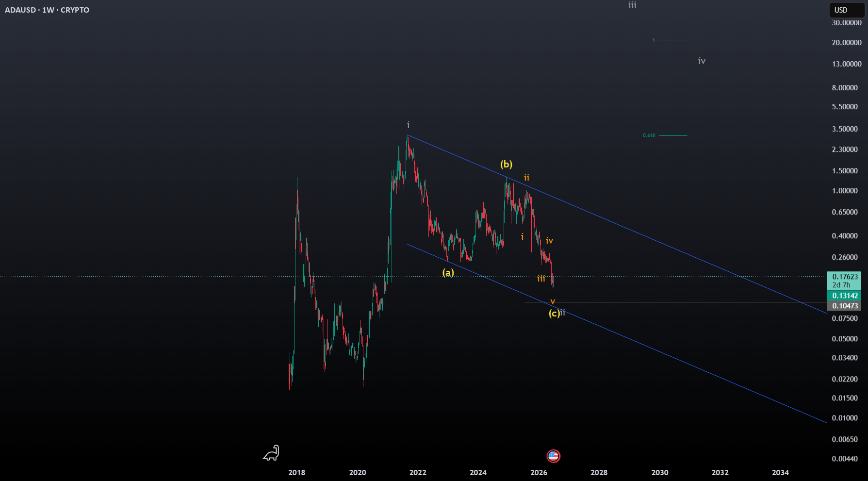This screenshot has width=868, height=481.
Task: Click the 20.00000 price axis level
Action: coord(847,43)
